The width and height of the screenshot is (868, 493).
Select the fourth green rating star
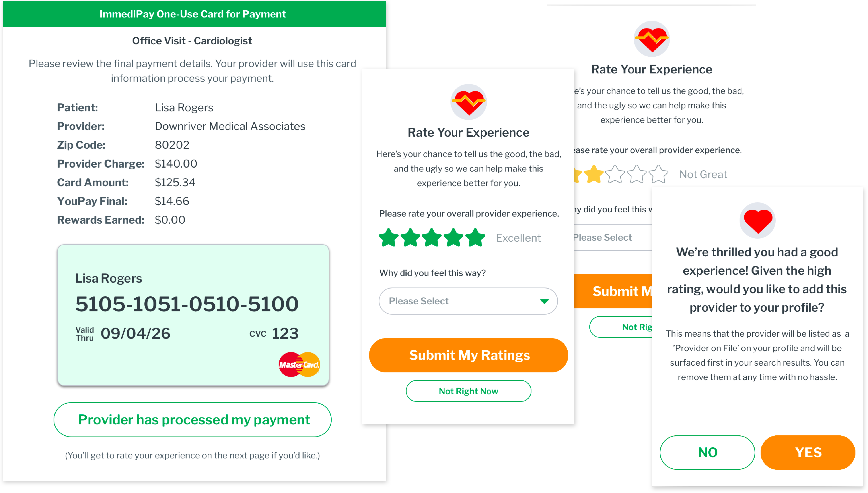(453, 238)
